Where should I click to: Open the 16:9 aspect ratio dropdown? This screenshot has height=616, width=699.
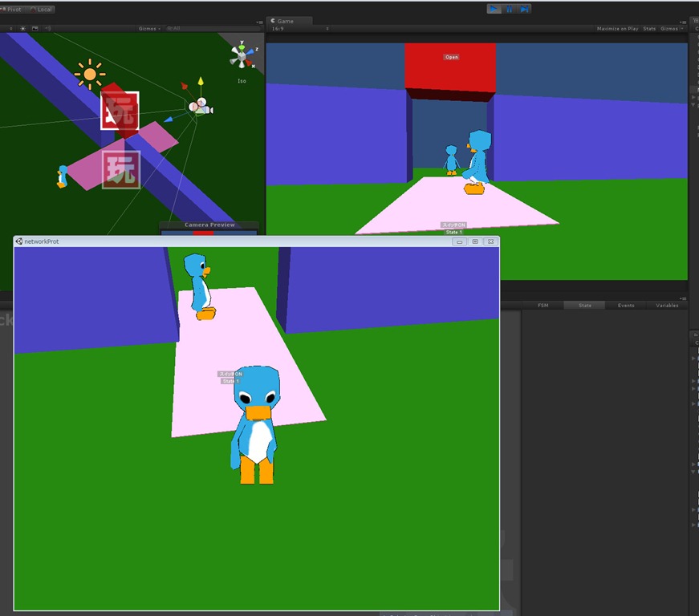(x=300, y=29)
